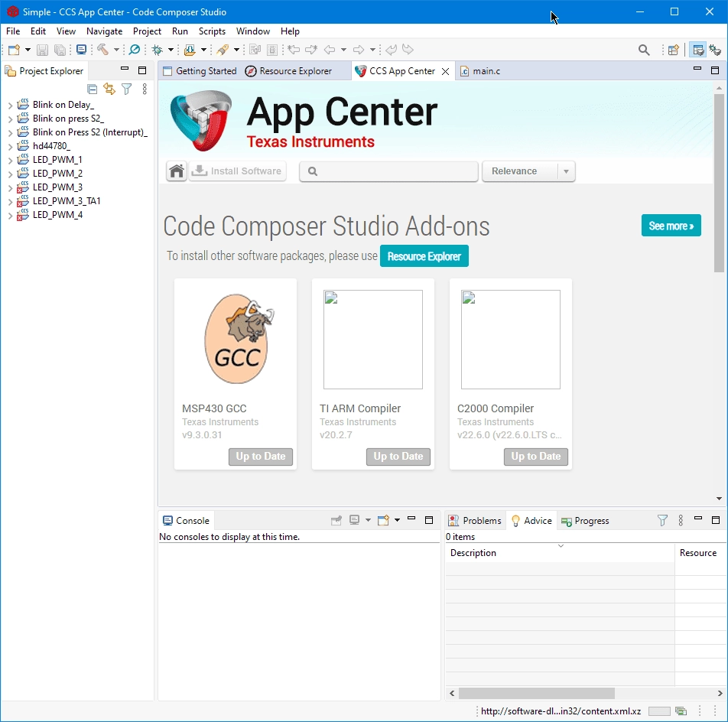Click the Flash load program icon
This screenshot has width=728, height=722.
(x=190, y=50)
